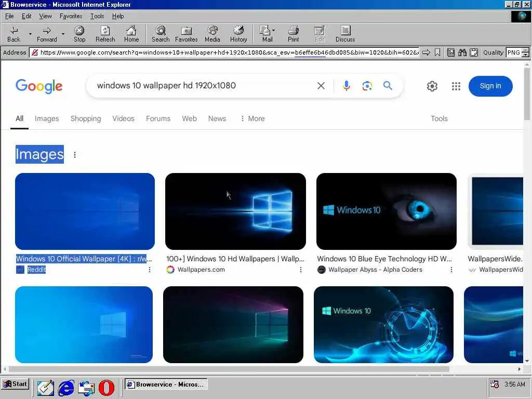The width and height of the screenshot is (532, 399).
Task: Click the Go arrow next to address bar
Action: [426, 52]
